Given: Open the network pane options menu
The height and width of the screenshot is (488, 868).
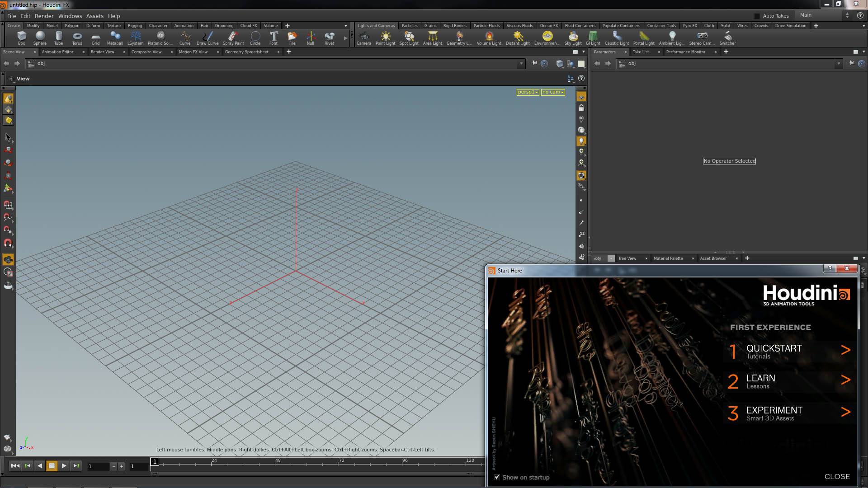Looking at the screenshot, I should (864, 258).
